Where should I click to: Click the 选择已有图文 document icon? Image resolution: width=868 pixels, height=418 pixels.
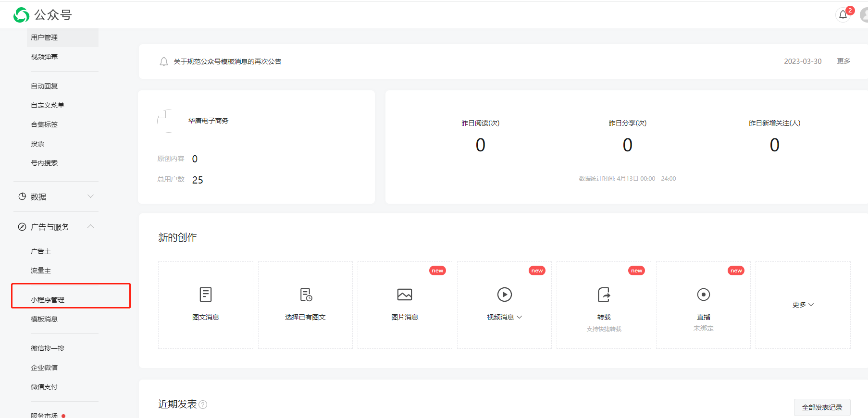click(306, 295)
